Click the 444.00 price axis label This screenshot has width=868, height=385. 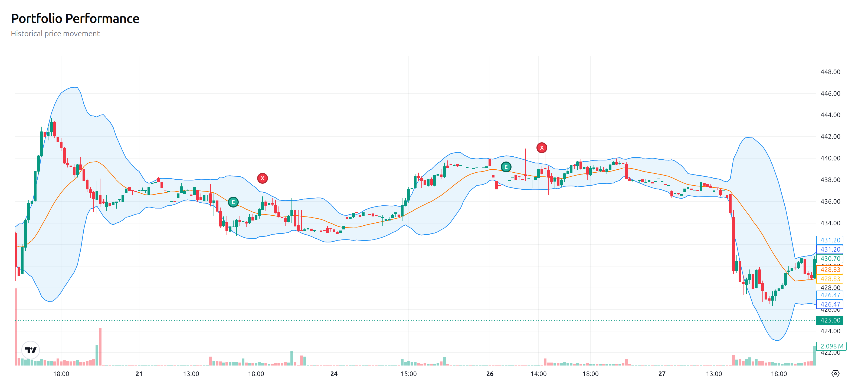(830, 115)
